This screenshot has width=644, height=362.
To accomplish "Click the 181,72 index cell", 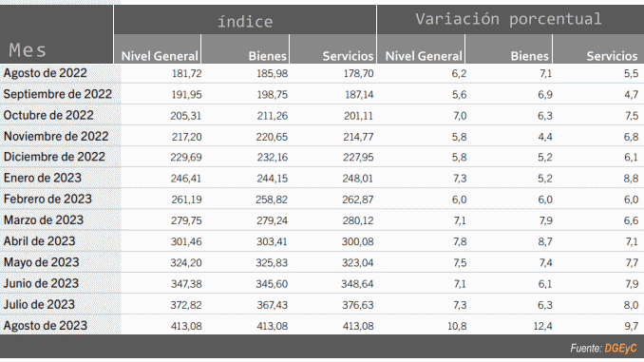I will [187, 73].
